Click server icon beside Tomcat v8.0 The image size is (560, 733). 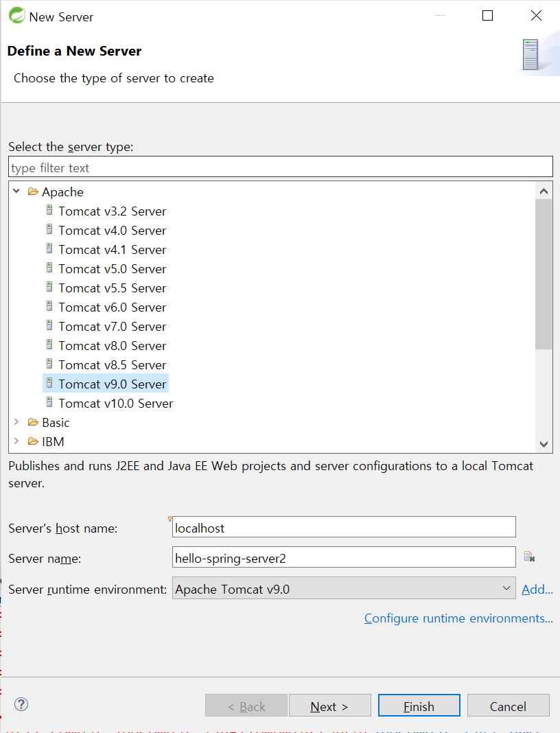pos(49,345)
